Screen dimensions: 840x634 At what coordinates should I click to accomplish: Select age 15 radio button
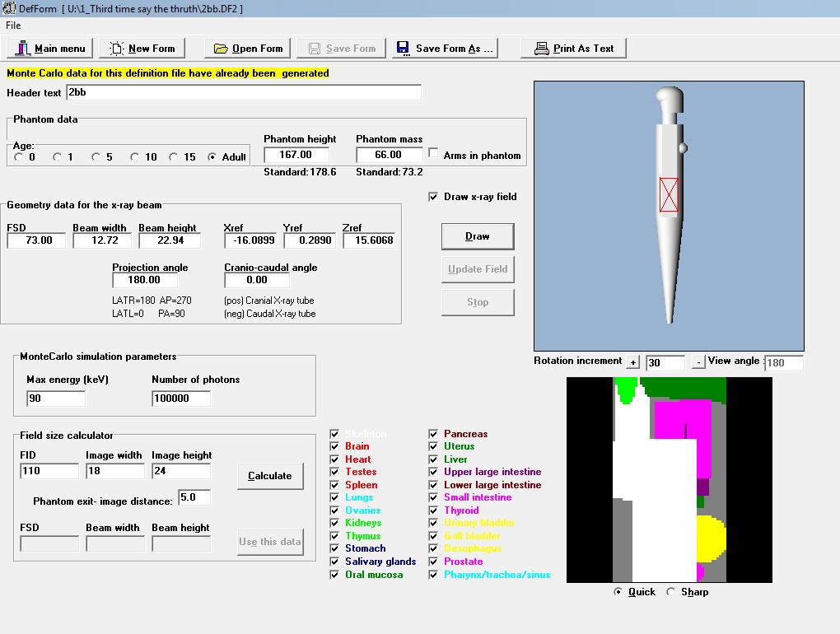[x=173, y=157]
